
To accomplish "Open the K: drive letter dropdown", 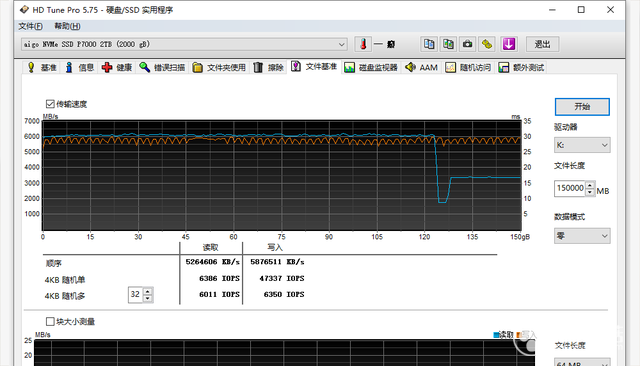I will tap(582, 145).
